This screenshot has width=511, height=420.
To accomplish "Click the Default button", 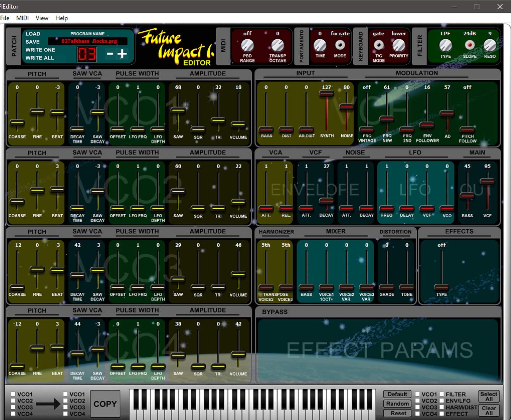I will tap(397, 394).
